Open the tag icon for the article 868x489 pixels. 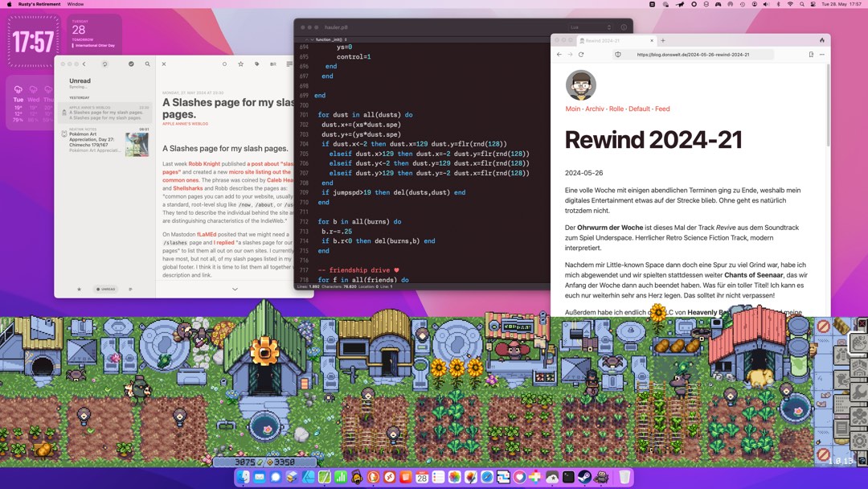tap(257, 64)
